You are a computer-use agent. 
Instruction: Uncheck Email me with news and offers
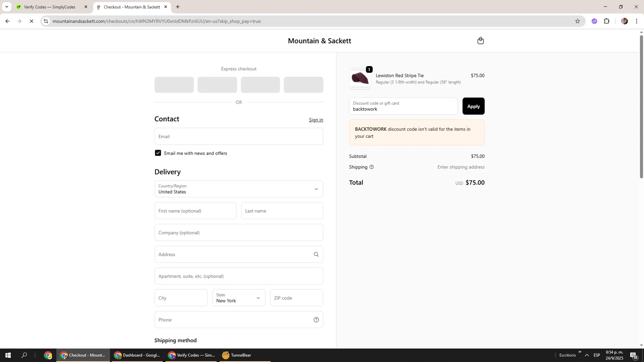[x=158, y=153]
